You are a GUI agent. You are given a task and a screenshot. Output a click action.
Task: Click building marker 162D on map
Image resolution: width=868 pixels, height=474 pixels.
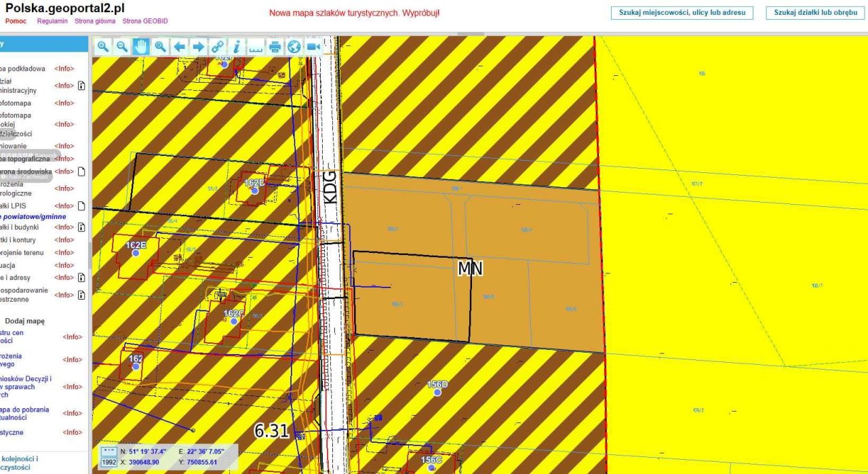point(254,191)
